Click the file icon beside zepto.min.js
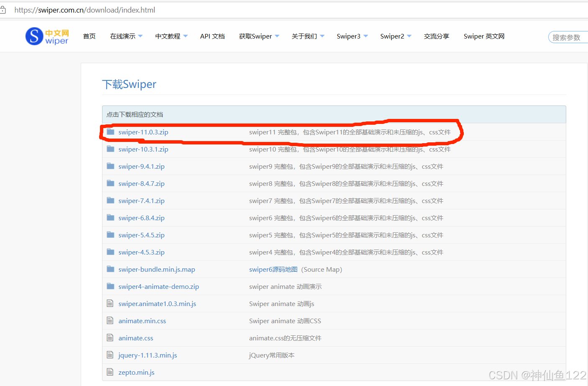This screenshot has height=386, width=588. pos(109,372)
